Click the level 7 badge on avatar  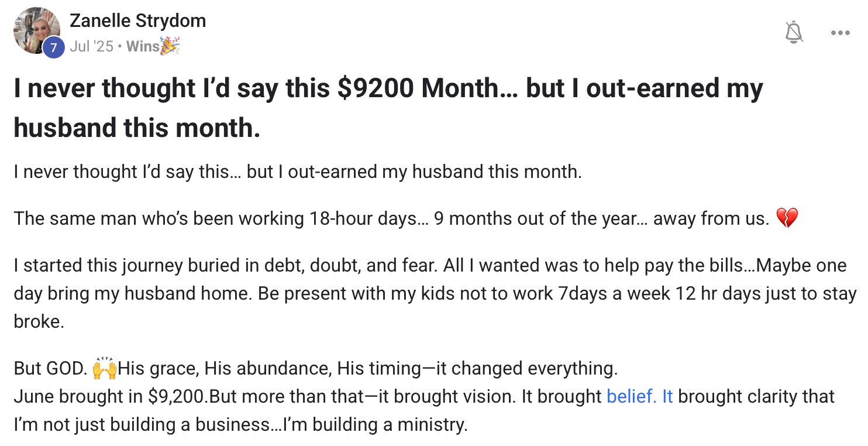pyautogui.click(x=54, y=47)
